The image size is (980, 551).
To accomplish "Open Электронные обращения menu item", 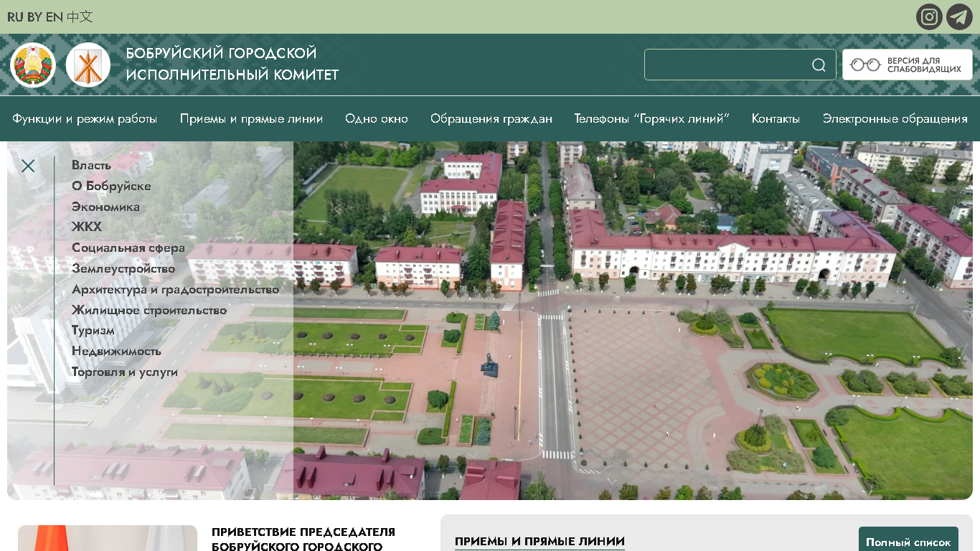I will (895, 119).
